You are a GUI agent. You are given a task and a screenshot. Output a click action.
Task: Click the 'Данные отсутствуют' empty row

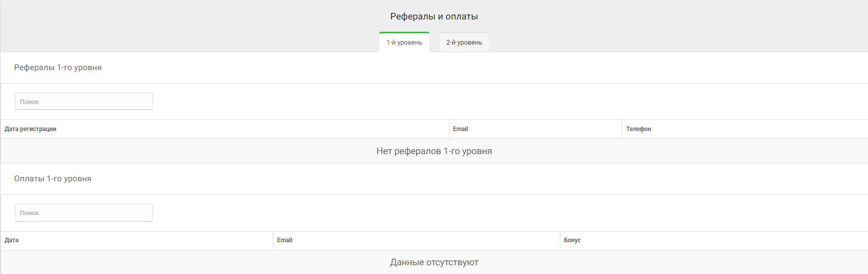pos(434,262)
